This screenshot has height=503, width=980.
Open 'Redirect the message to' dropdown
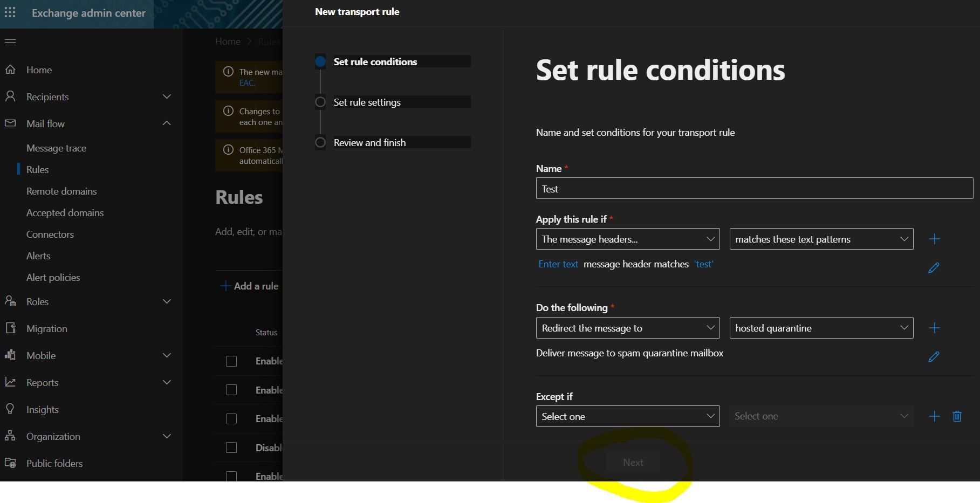pyautogui.click(x=628, y=328)
